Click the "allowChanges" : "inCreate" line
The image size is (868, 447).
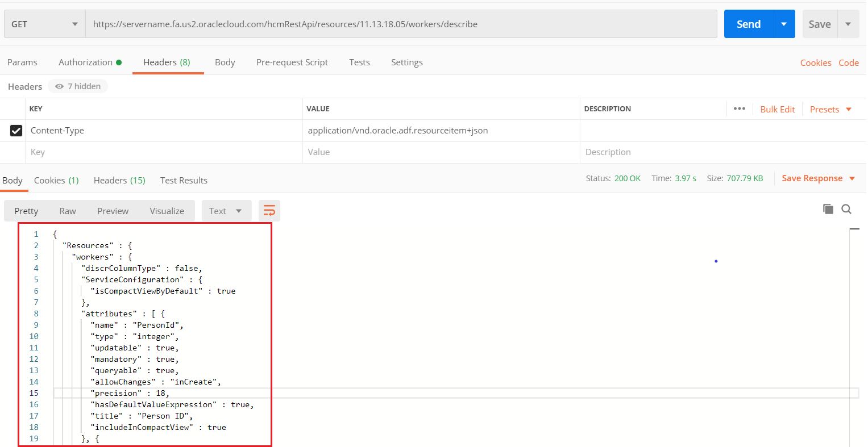tap(156, 382)
